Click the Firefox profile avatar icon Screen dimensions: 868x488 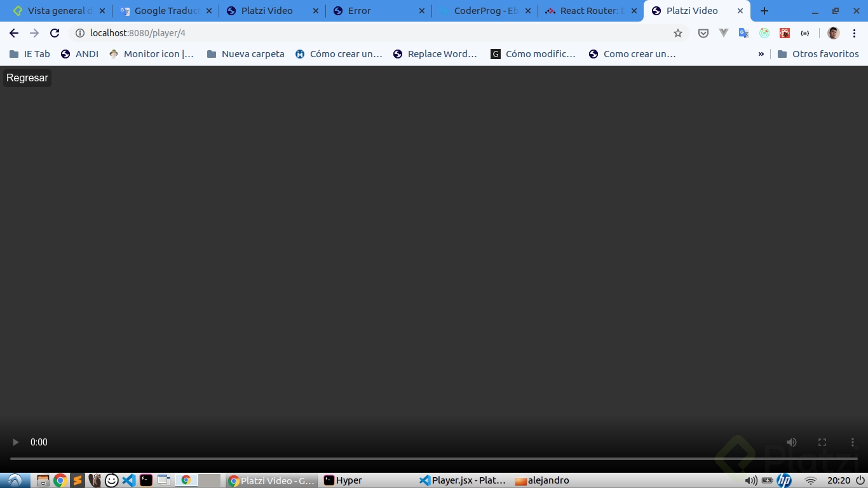click(833, 33)
